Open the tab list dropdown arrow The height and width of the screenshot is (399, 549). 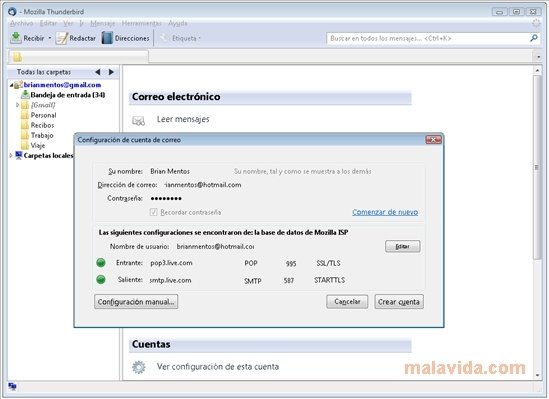[x=538, y=57]
